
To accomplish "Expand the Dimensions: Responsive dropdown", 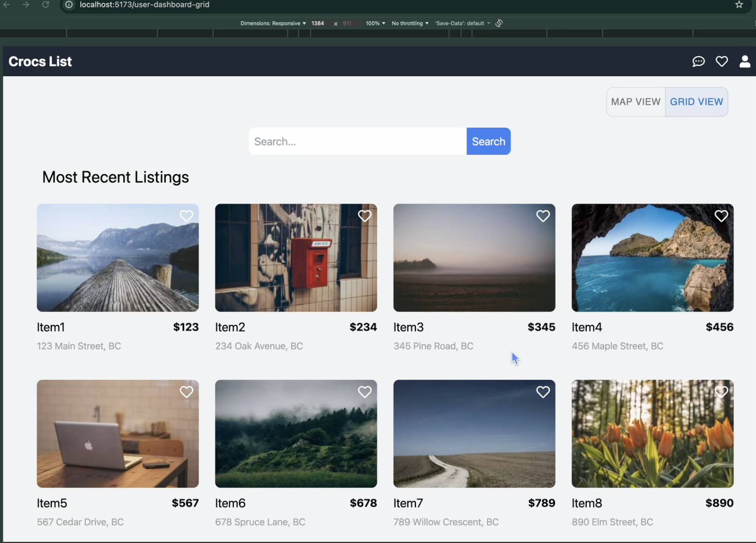I will pyautogui.click(x=273, y=23).
